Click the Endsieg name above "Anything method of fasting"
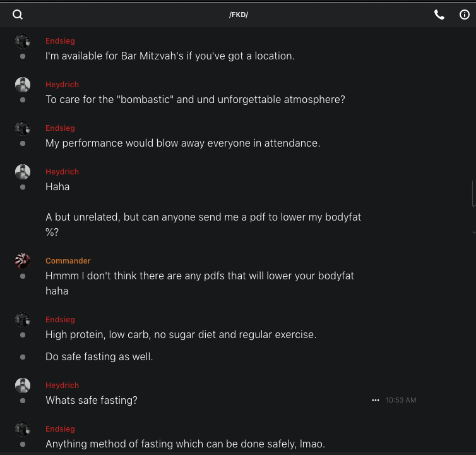476x455 pixels. point(60,429)
